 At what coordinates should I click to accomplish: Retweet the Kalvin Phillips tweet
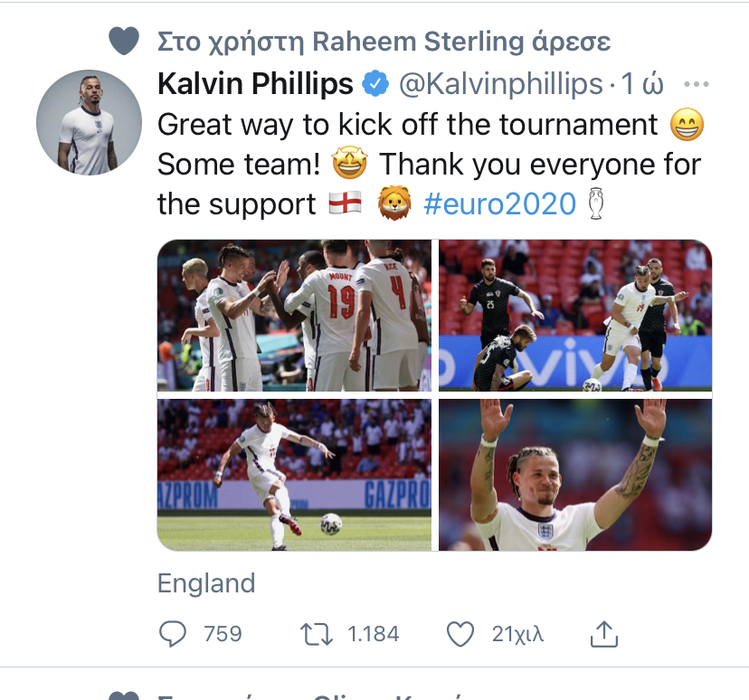(317, 634)
